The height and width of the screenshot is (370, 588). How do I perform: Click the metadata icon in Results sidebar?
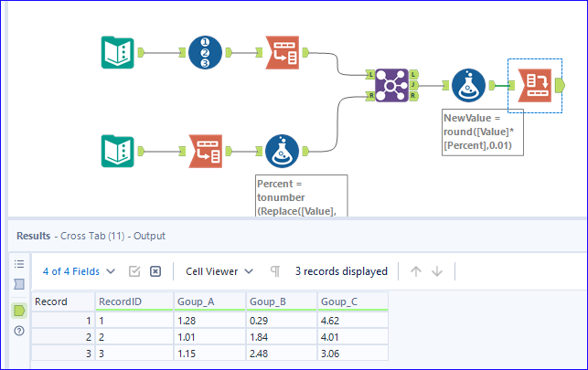(19, 284)
